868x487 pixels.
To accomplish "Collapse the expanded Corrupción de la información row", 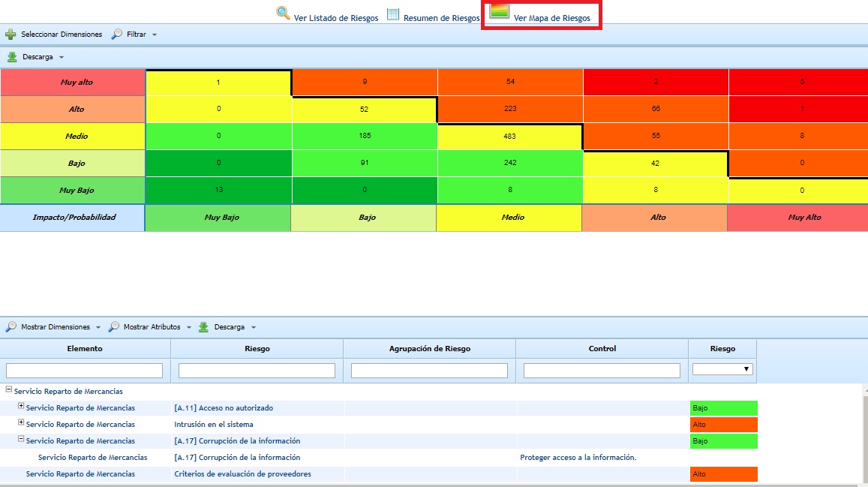I will click(21, 439).
